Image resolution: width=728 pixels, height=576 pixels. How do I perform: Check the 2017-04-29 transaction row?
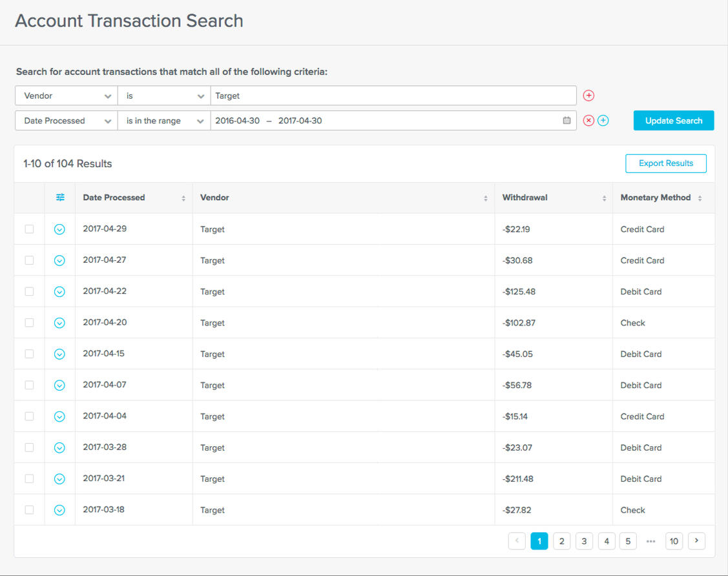29,229
